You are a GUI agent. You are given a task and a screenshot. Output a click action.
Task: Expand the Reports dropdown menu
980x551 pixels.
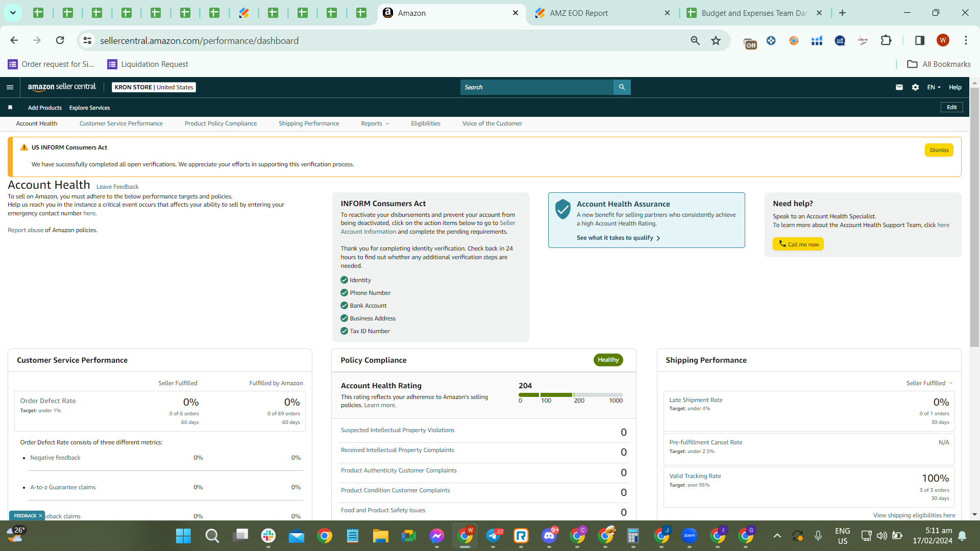pyautogui.click(x=375, y=123)
